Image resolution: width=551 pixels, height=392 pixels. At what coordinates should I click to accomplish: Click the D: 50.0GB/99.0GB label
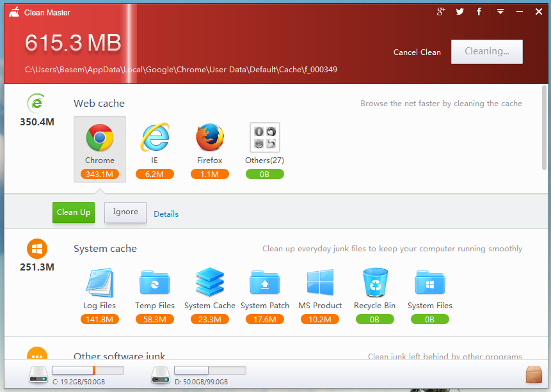click(x=202, y=382)
